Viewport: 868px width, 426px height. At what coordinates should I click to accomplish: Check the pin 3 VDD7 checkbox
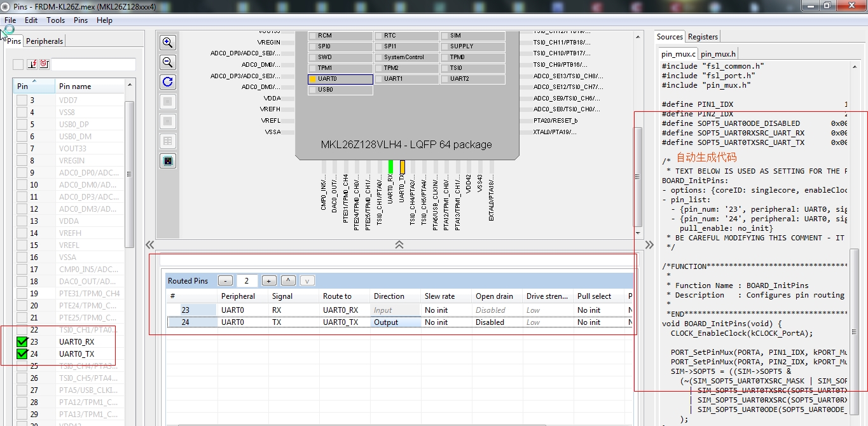click(x=22, y=100)
